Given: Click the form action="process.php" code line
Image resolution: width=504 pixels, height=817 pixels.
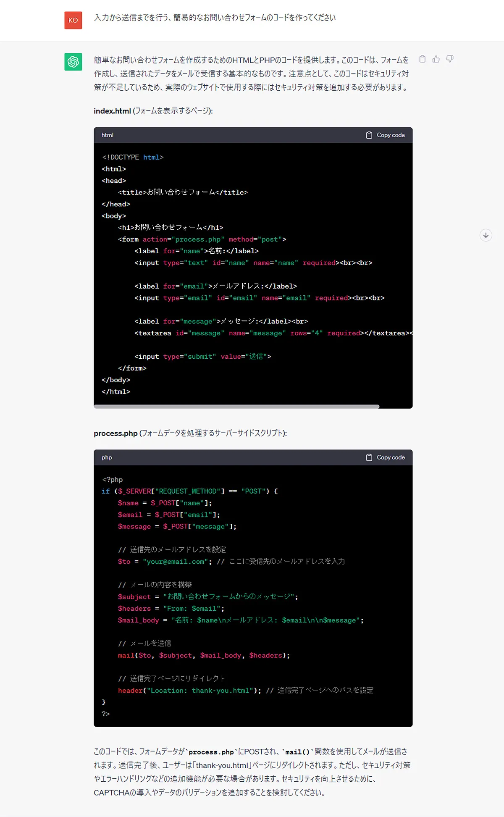Looking at the screenshot, I should pos(202,239).
